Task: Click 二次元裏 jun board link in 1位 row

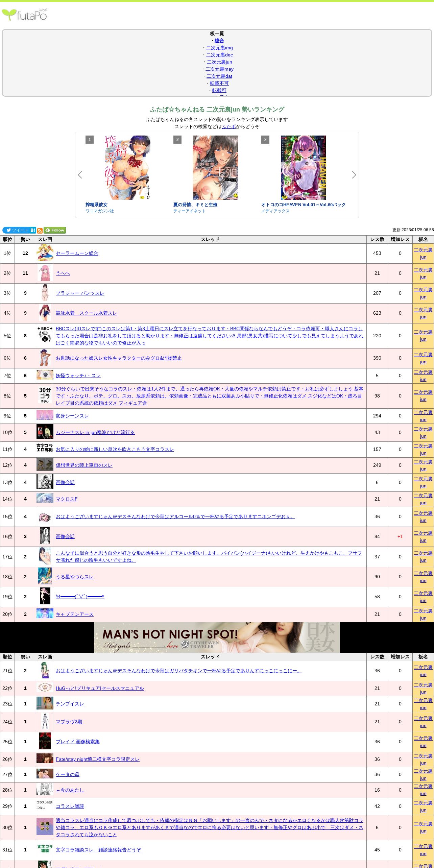Action: coord(423,254)
